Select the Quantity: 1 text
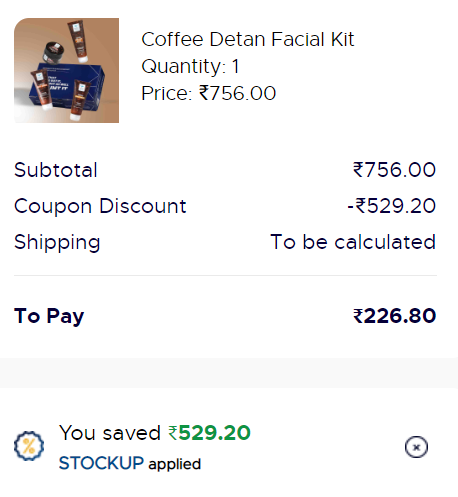Screen dimensions: 458x497 (x=190, y=66)
